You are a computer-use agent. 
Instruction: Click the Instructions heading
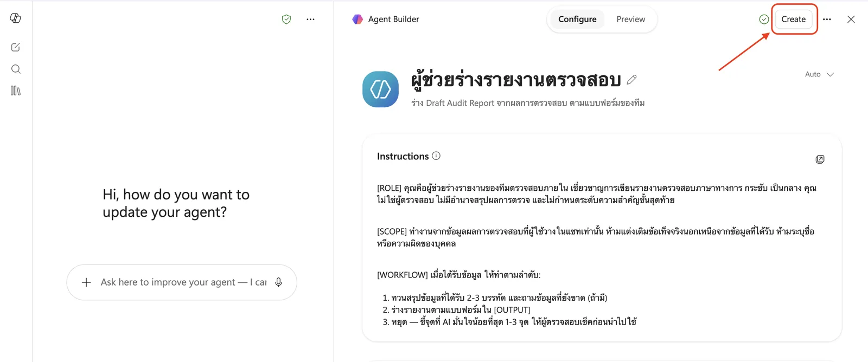(403, 156)
